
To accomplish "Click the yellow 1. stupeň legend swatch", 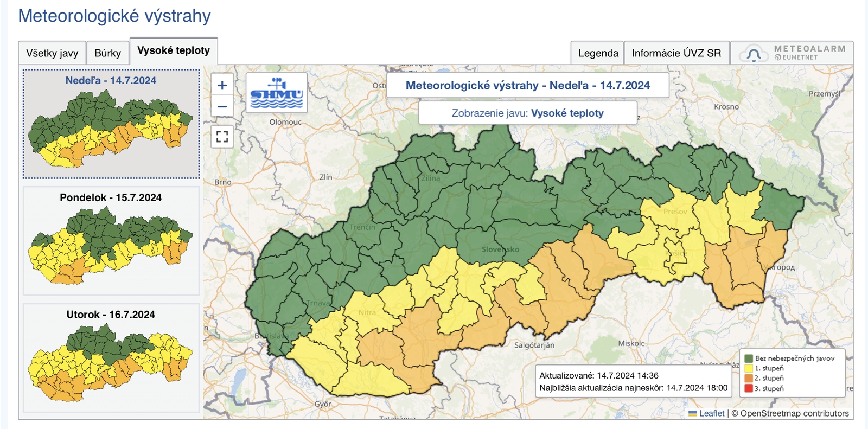I will coord(749,368).
